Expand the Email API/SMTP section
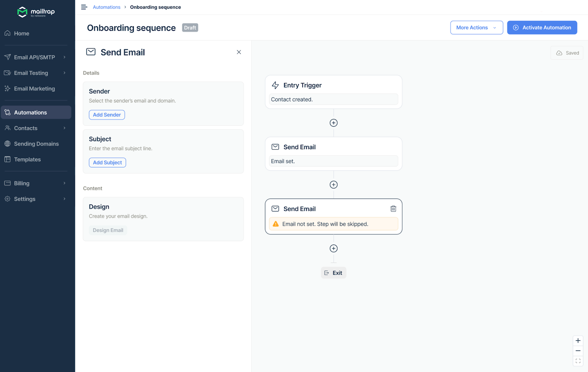588x372 pixels. pyautogui.click(x=34, y=57)
